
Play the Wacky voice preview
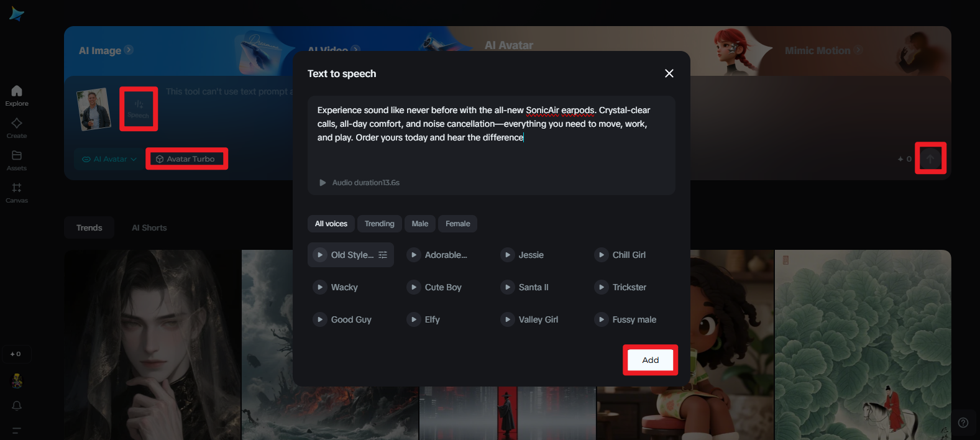320,287
